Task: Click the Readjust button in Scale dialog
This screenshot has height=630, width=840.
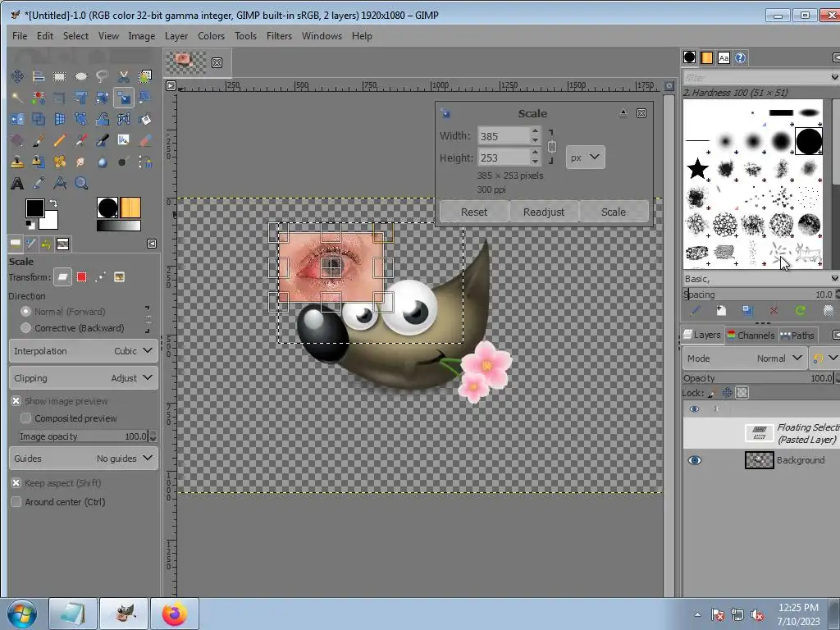Action: [544, 212]
